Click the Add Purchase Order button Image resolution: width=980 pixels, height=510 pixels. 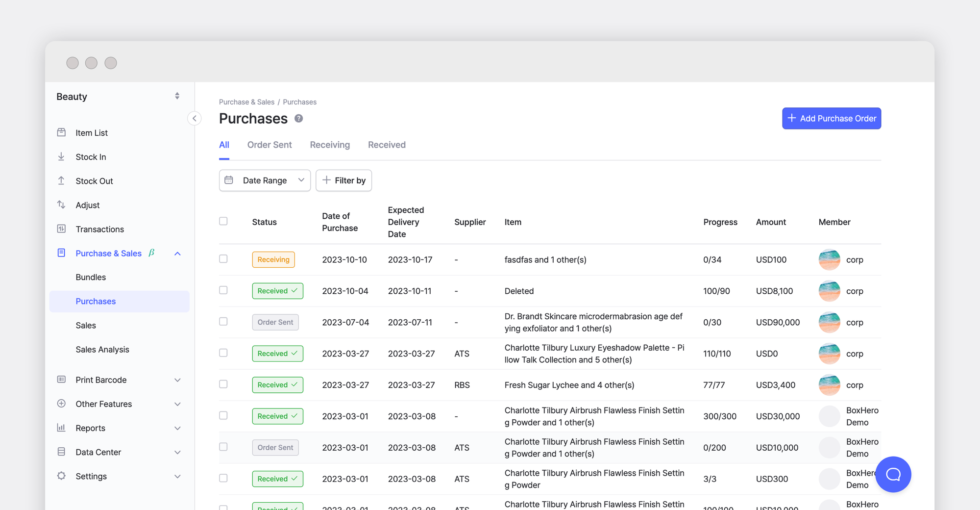click(x=831, y=119)
